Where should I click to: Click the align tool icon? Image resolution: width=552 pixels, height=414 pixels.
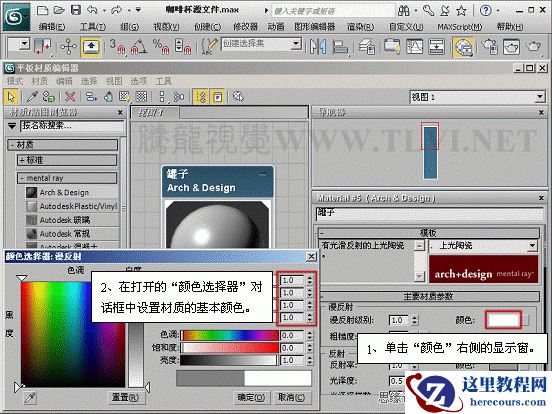(x=340, y=47)
